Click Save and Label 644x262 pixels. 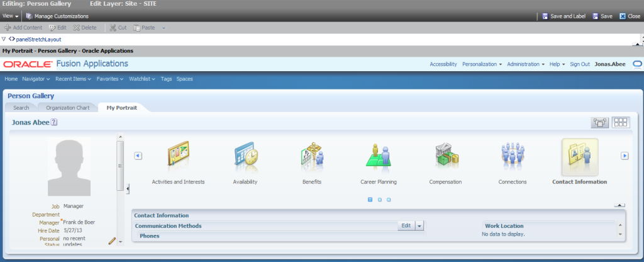[x=564, y=16]
